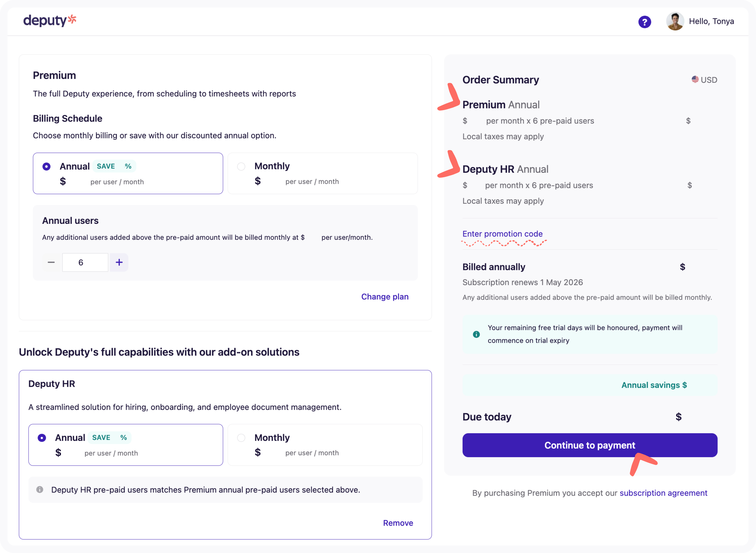
Task: Click the Billed annually label
Action: pos(494,267)
